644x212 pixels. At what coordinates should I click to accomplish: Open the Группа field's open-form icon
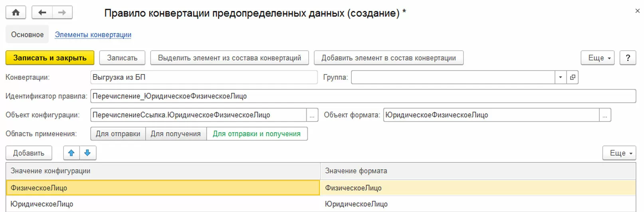coord(573,77)
